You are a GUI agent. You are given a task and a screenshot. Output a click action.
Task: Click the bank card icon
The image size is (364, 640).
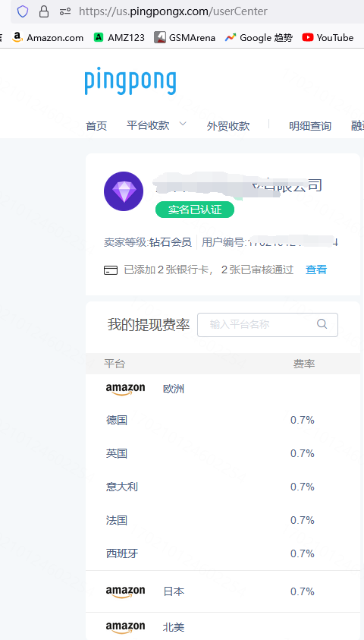[111, 270]
